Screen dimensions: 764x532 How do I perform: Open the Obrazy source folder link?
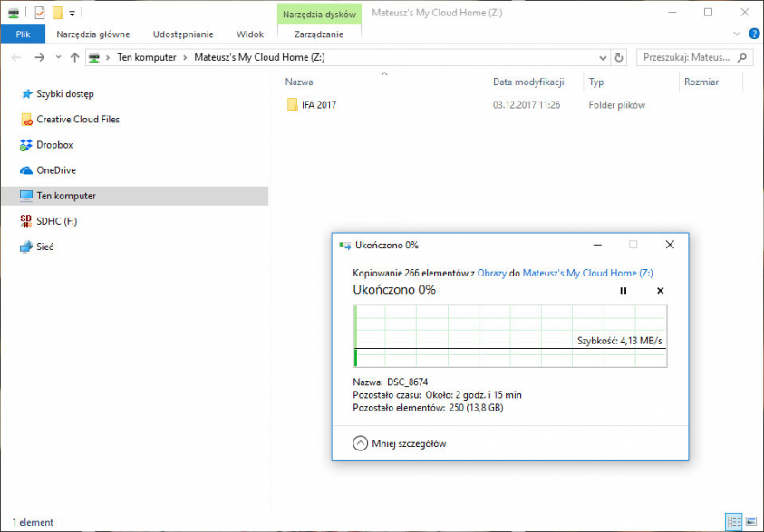click(x=491, y=273)
